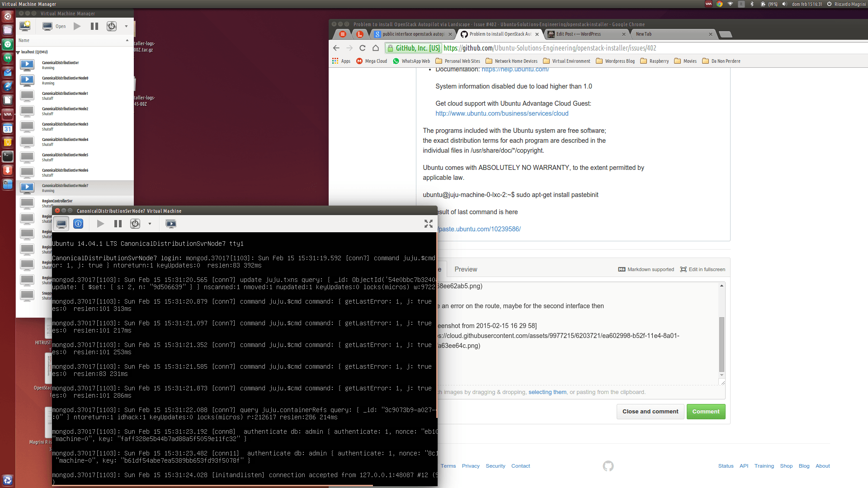
Task: Click the Preview tab in GitHub editor
Action: 466,269
